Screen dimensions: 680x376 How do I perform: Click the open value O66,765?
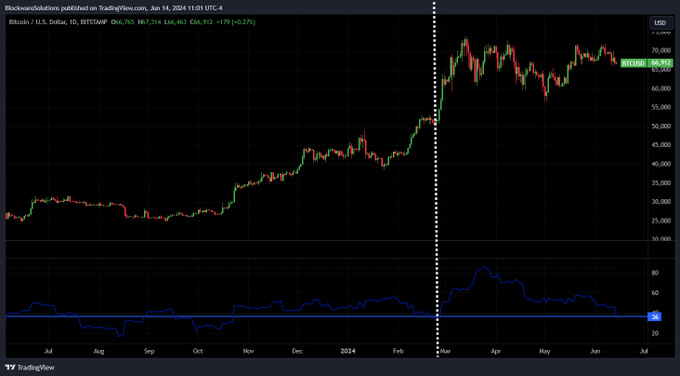[x=122, y=22]
